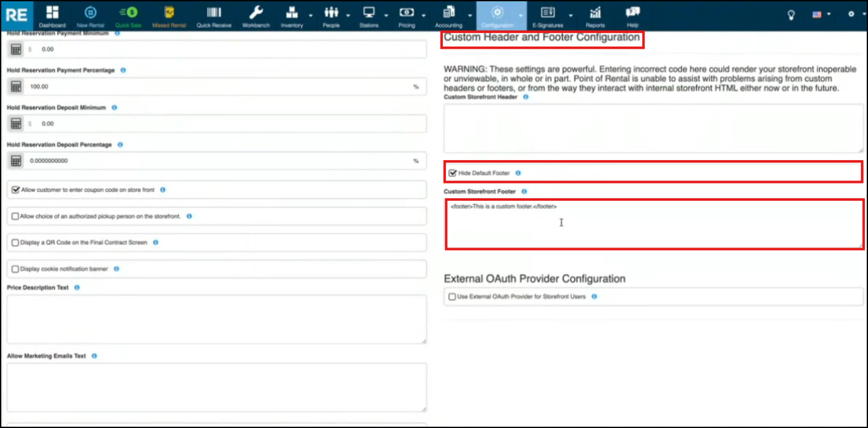Open the Dashboard icon in toolbar

coord(52,16)
